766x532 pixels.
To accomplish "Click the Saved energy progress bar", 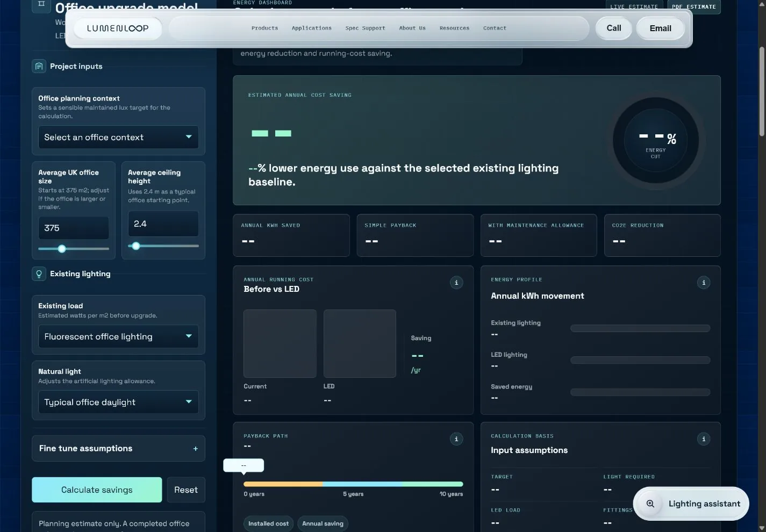I will (640, 392).
